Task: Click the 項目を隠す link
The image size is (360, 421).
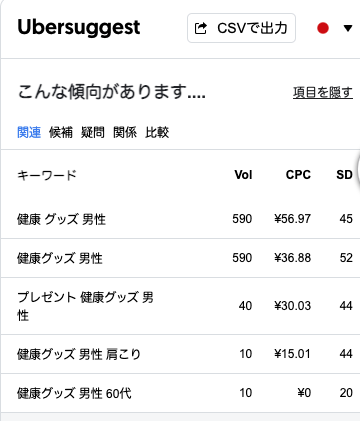Action: click(323, 92)
